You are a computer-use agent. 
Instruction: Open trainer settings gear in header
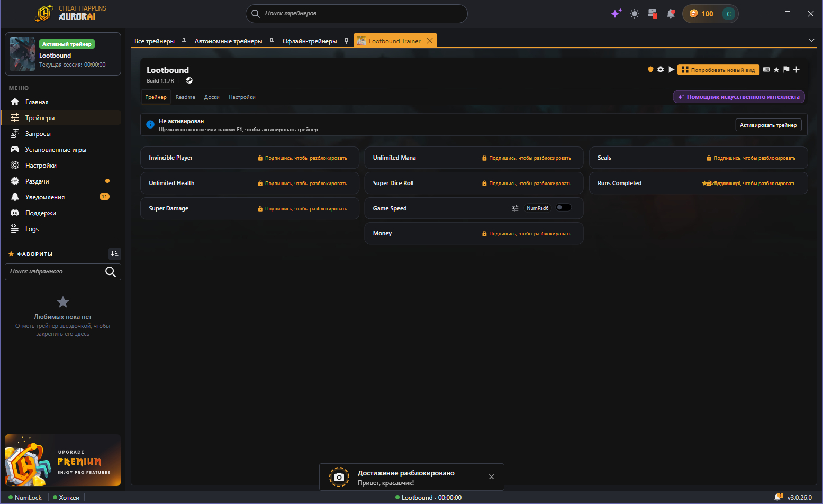click(661, 69)
